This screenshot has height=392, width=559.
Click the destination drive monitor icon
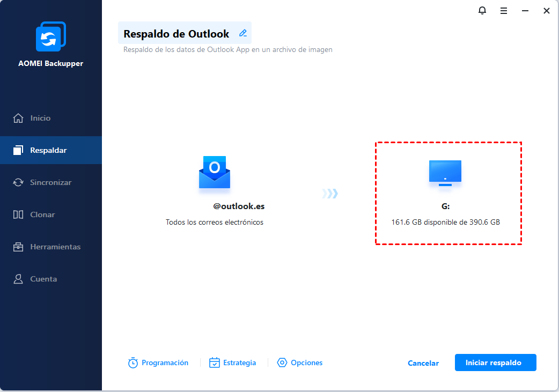click(445, 173)
